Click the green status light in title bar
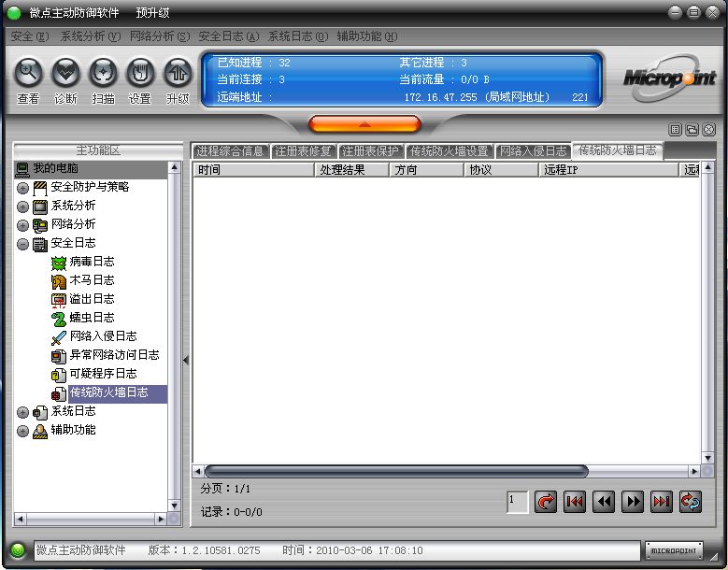The width and height of the screenshot is (728, 570). coord(14,13)
